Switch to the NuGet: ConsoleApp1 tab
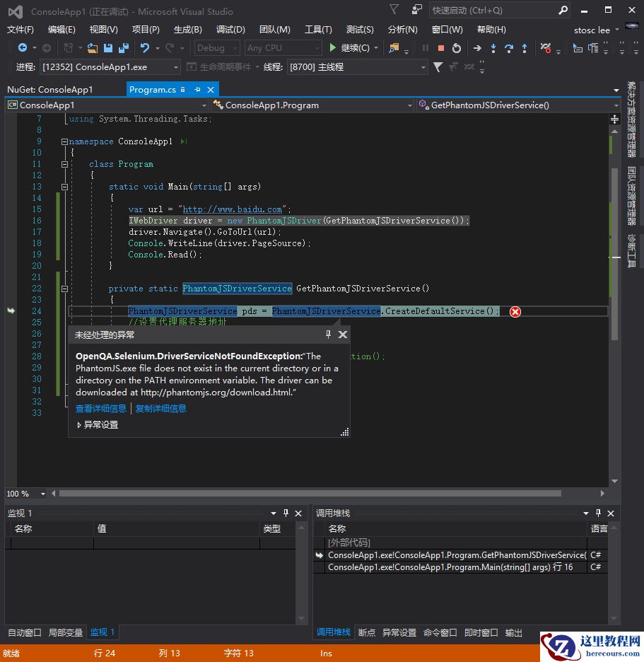The width and height of the screenshot is (644, 662). tap(50, 90)
